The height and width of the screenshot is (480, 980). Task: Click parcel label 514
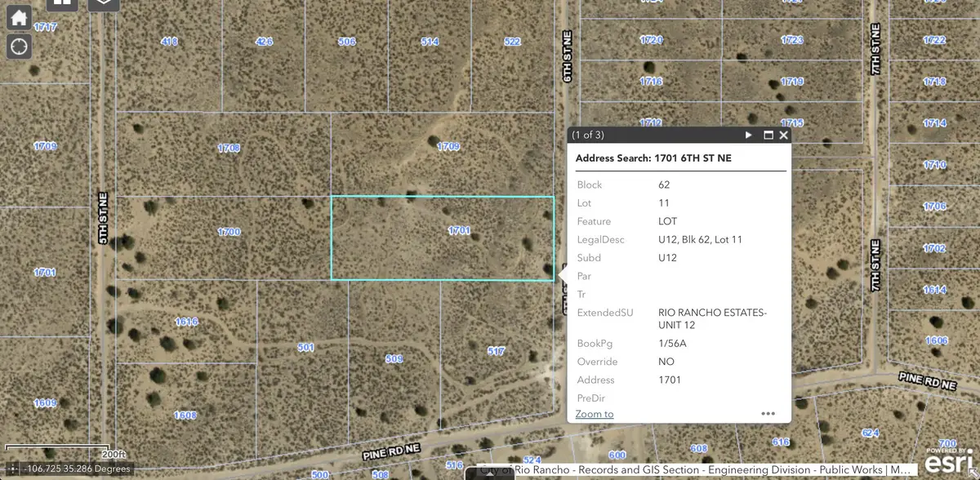point(430,41)
